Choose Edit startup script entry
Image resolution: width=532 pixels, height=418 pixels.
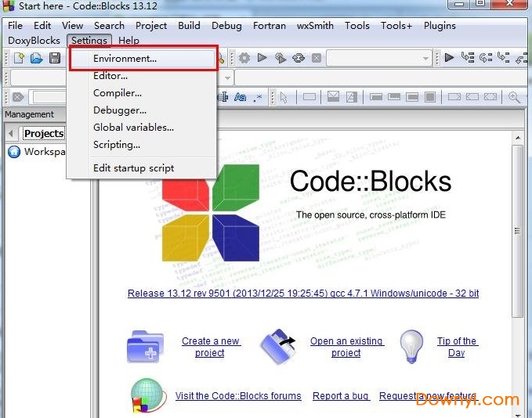[143, 168]
